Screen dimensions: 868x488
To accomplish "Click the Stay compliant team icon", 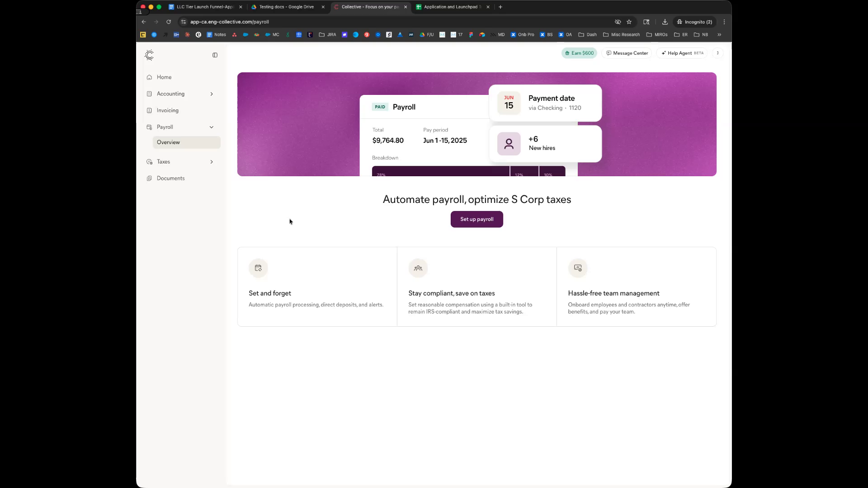I will tap(418, 268).
